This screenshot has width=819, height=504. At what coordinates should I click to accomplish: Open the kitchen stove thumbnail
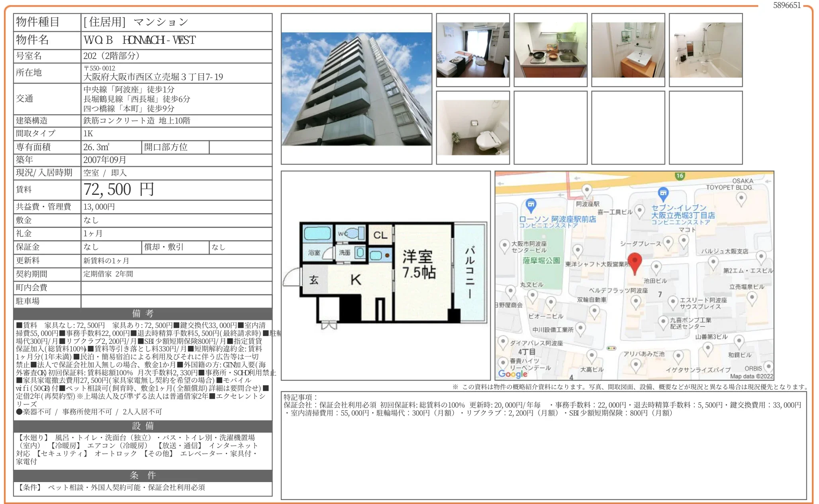pos(550,50)
